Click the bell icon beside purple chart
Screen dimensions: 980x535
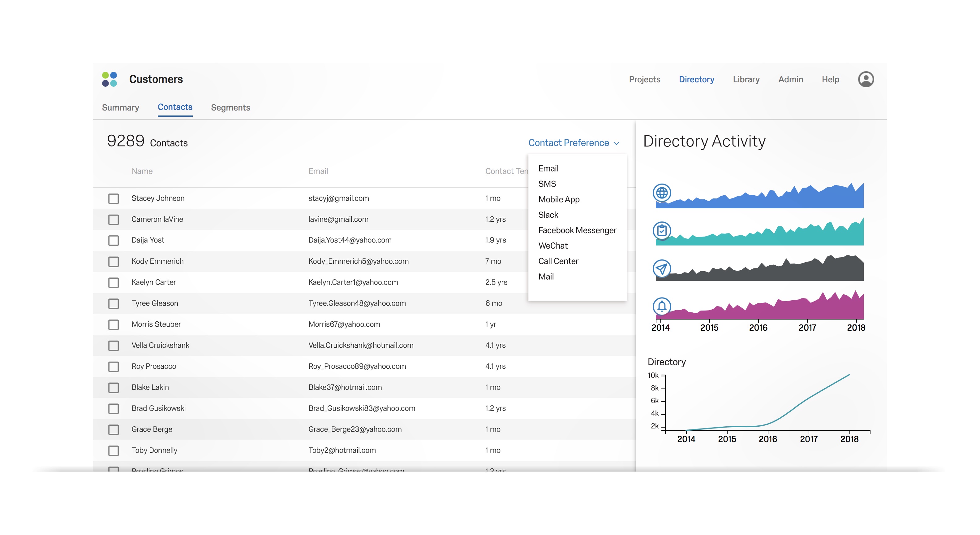662,306
